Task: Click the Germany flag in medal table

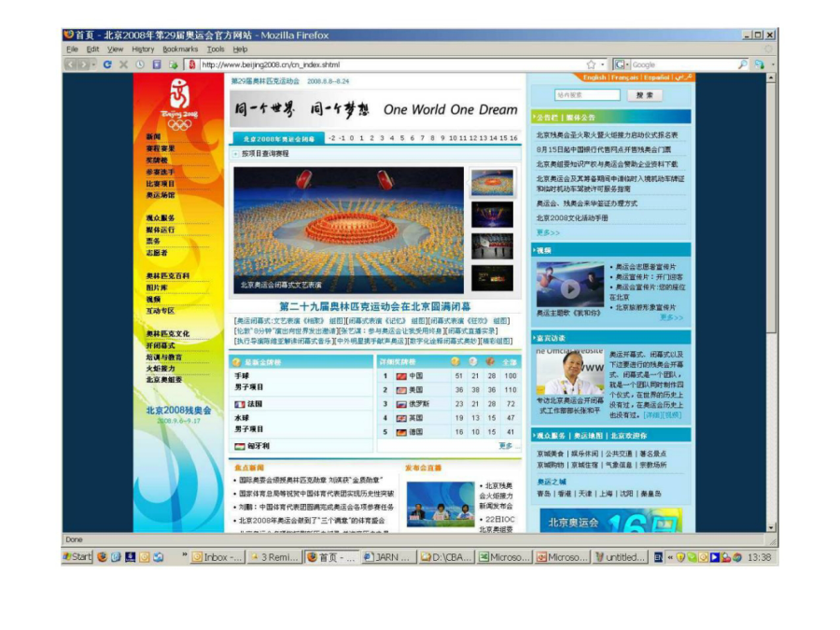Action: (x=401, y=432)
